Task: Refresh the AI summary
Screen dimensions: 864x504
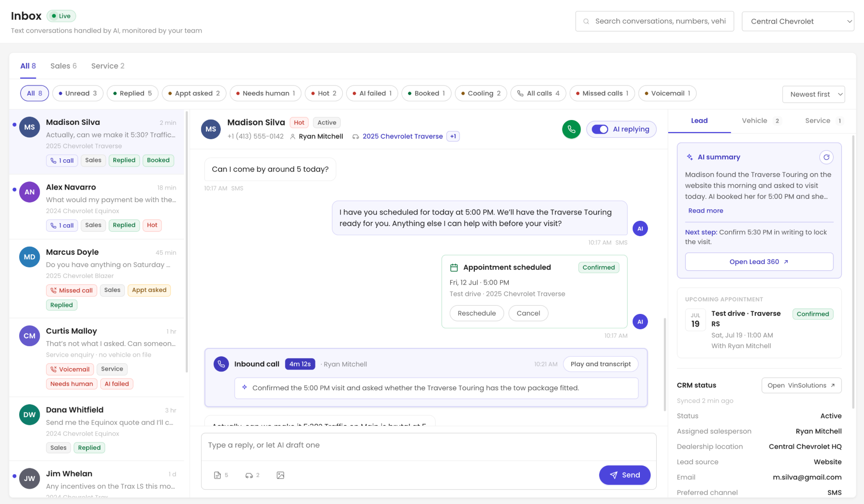Action: pyautogui.click(x=826, y=157)
